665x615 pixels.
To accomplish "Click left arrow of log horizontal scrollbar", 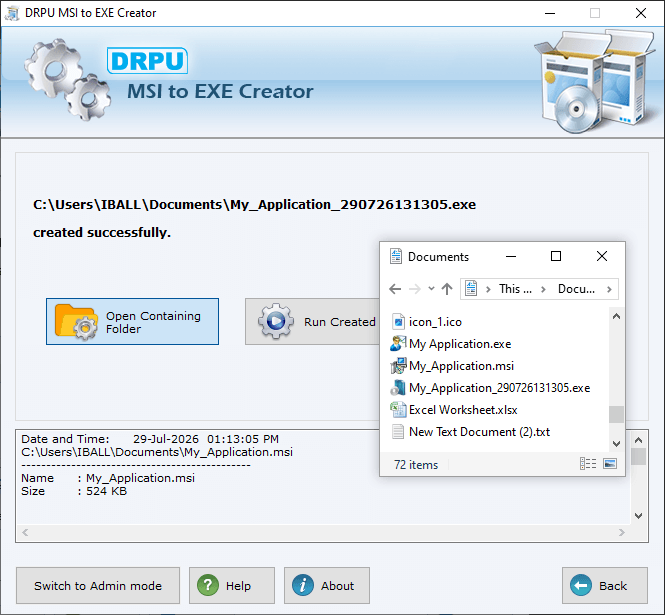I will 25,532.
